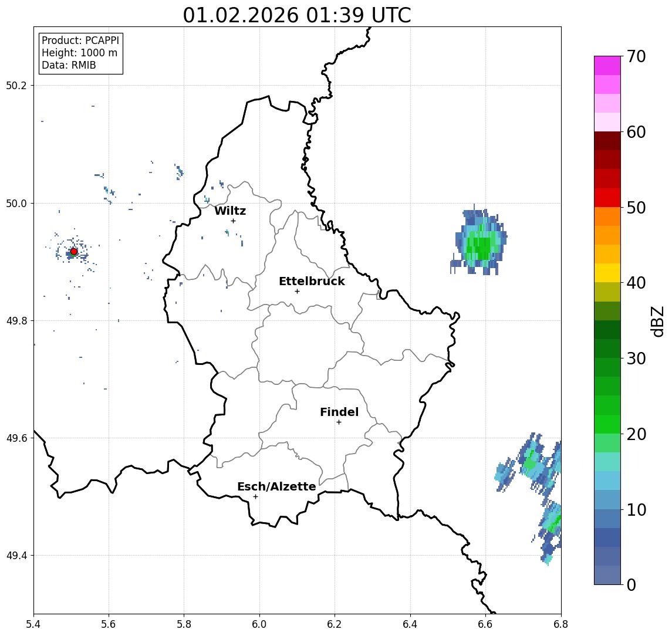Click the colorbar tick label 0

coord(632,584)
